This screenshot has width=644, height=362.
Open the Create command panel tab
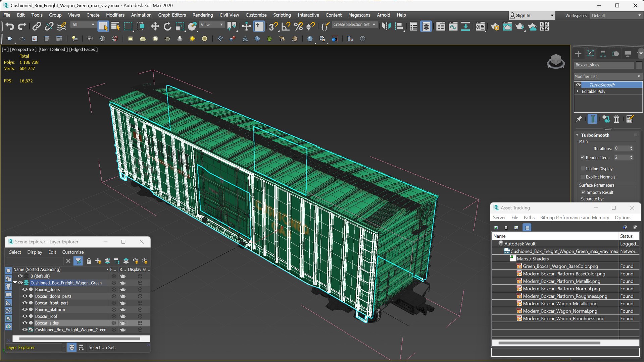coord(578,54)
